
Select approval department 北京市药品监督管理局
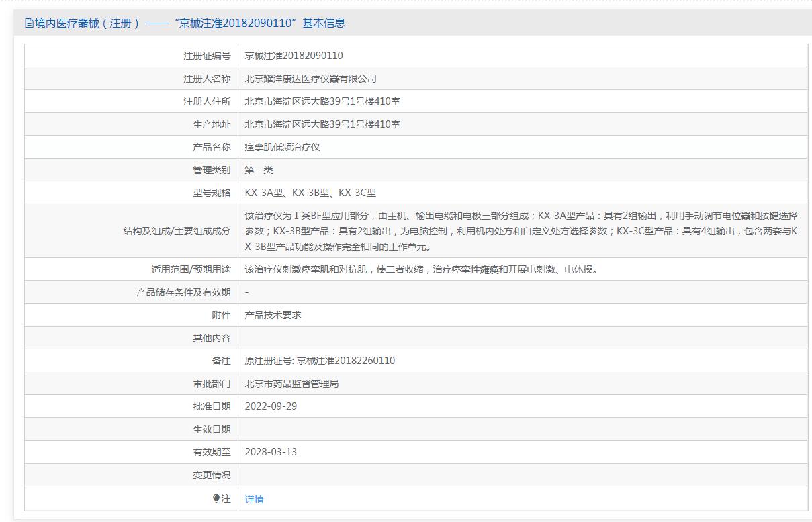point(291,384)
